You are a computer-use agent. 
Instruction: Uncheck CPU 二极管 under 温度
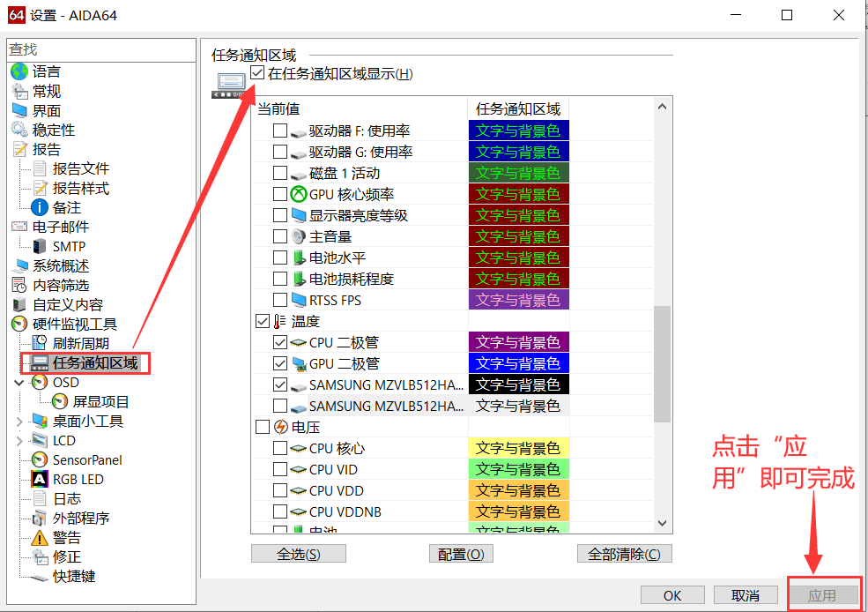point(280,342)
